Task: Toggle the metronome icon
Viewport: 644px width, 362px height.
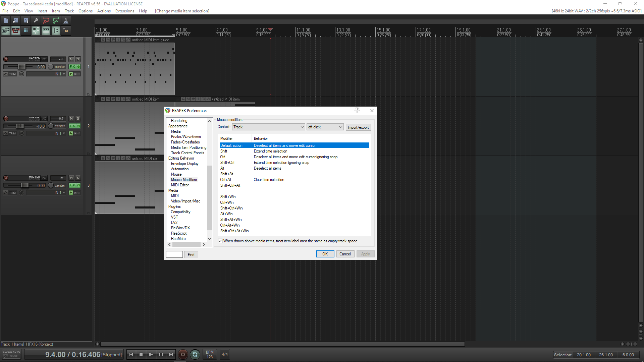Action: pos(66,20)
